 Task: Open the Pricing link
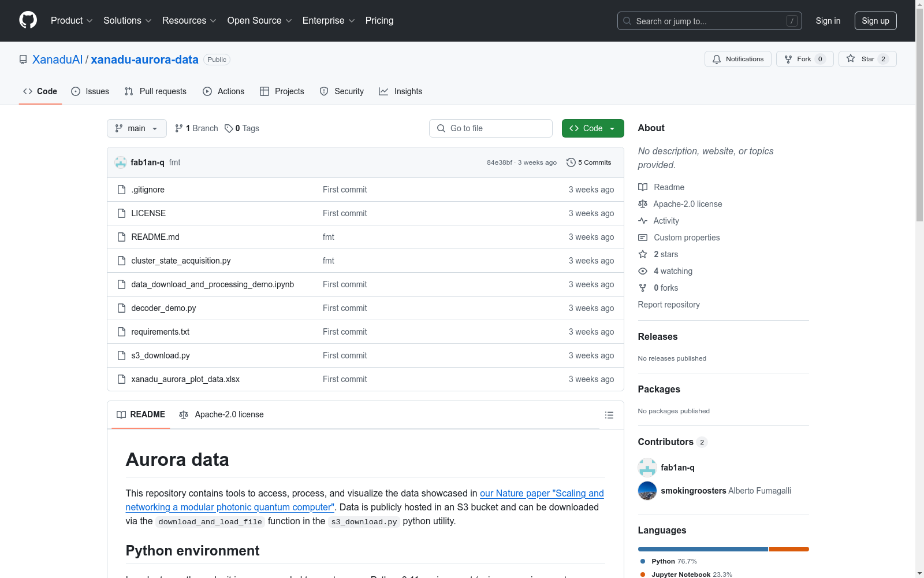click(x=379, y=20)
